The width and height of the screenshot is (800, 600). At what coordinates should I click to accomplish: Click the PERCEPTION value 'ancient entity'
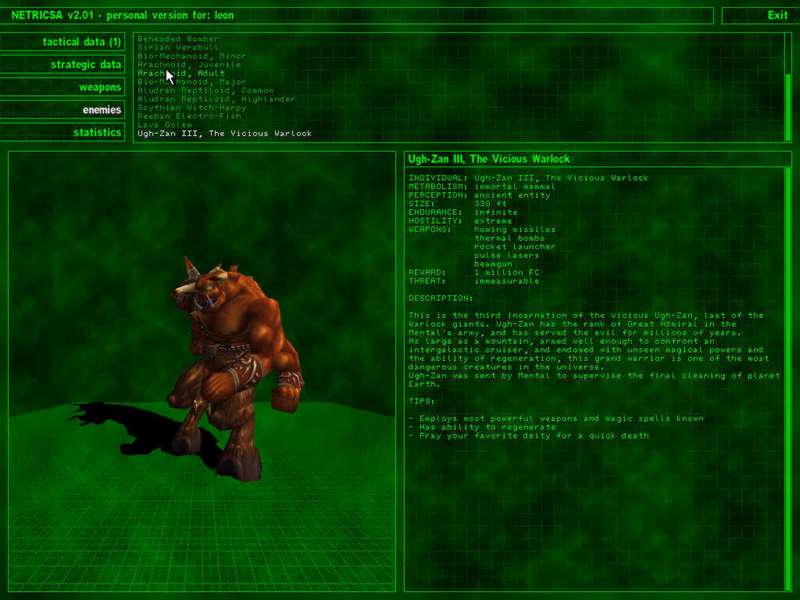point(512,195)
